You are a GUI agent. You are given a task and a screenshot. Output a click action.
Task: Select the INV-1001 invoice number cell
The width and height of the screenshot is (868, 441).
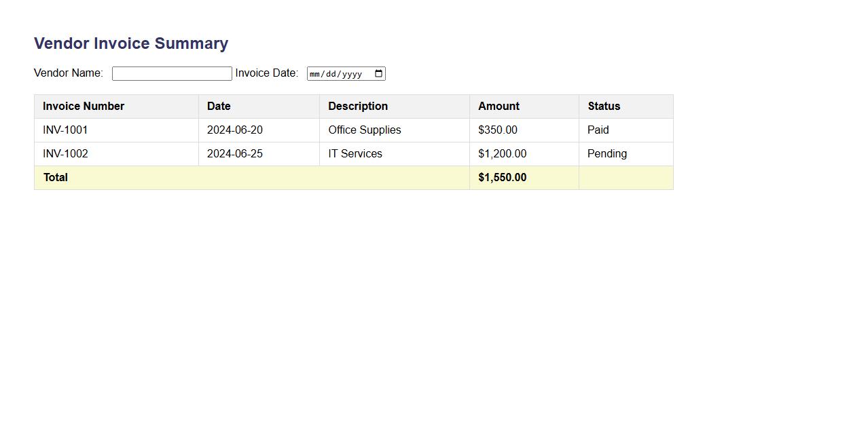(x=65, y=130)
